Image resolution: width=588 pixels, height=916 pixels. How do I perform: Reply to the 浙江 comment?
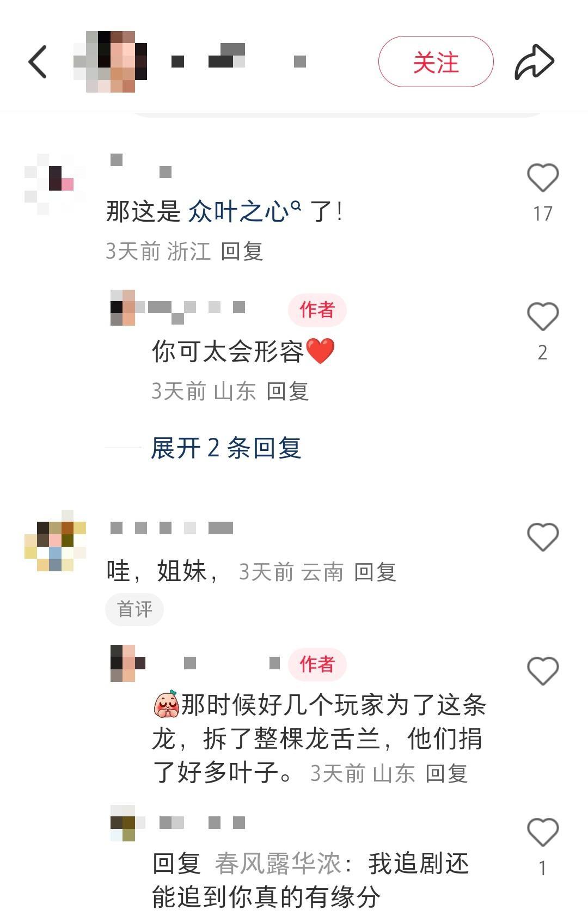(x=242, y=252)
